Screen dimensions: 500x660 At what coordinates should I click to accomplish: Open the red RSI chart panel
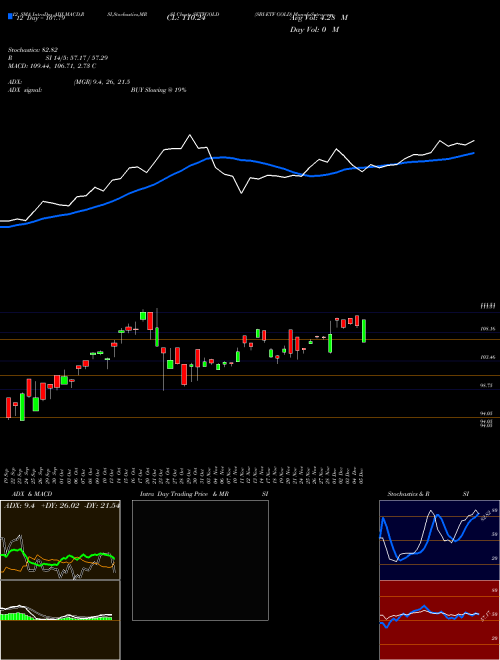(x=439, y=620)
